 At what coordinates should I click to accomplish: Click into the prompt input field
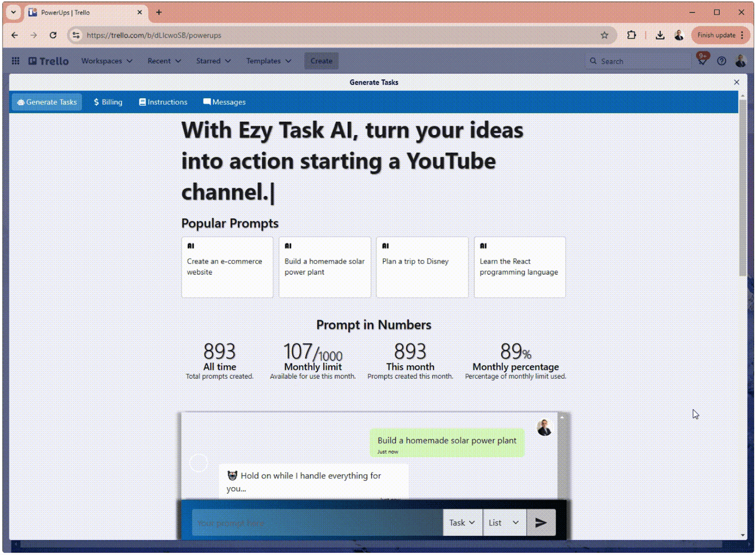click(x=317, y=523)
